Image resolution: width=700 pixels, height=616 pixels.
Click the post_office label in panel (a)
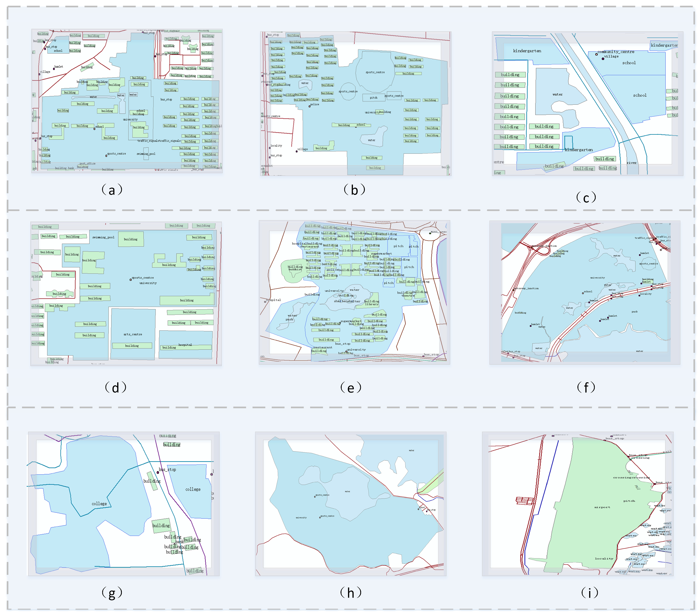(87, 164)
